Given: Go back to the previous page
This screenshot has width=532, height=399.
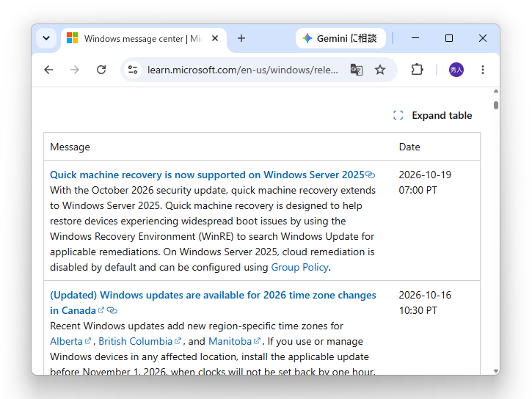Looking at the screenshot, I should click(48, 70).
